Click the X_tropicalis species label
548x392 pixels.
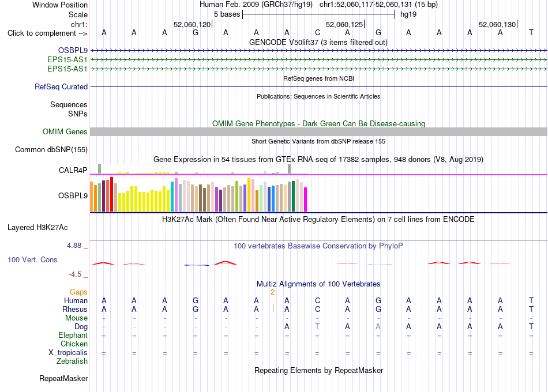click(68, 353)
